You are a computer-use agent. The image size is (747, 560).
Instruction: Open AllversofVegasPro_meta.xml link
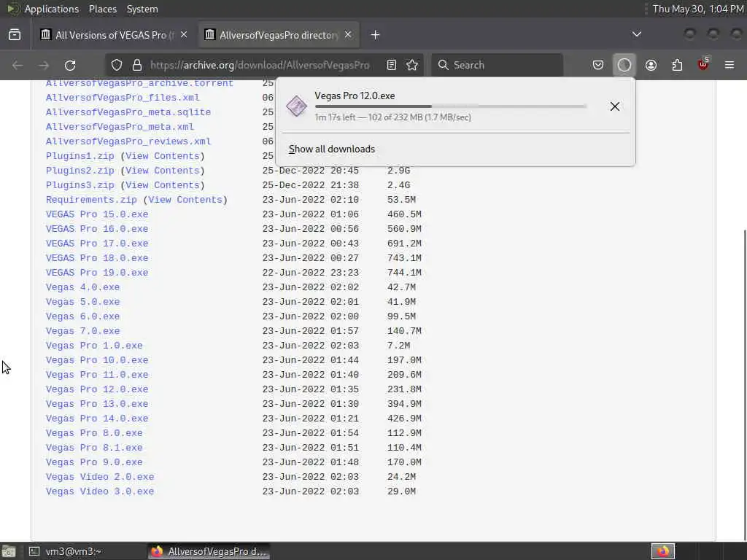coord(120,127)
